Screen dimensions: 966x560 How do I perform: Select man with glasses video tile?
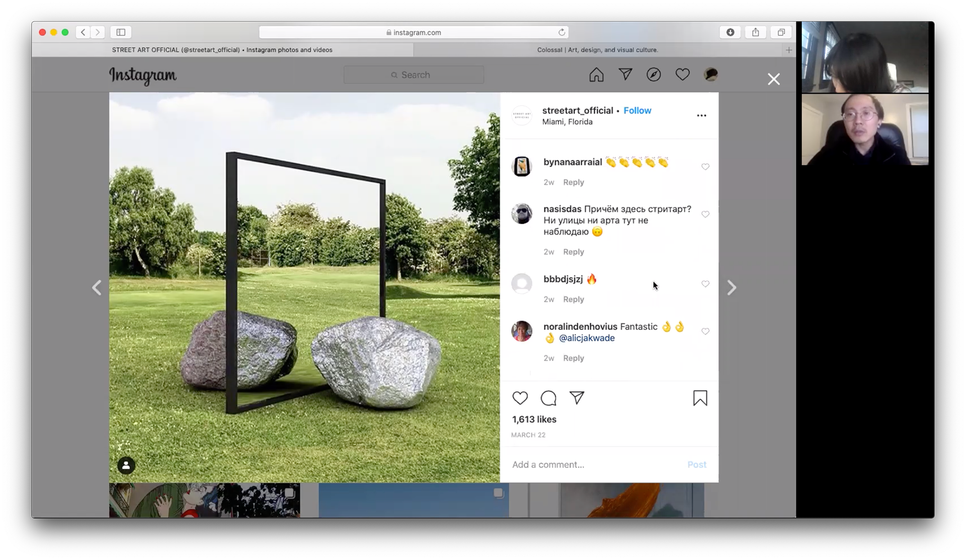[x=865, y=130]
